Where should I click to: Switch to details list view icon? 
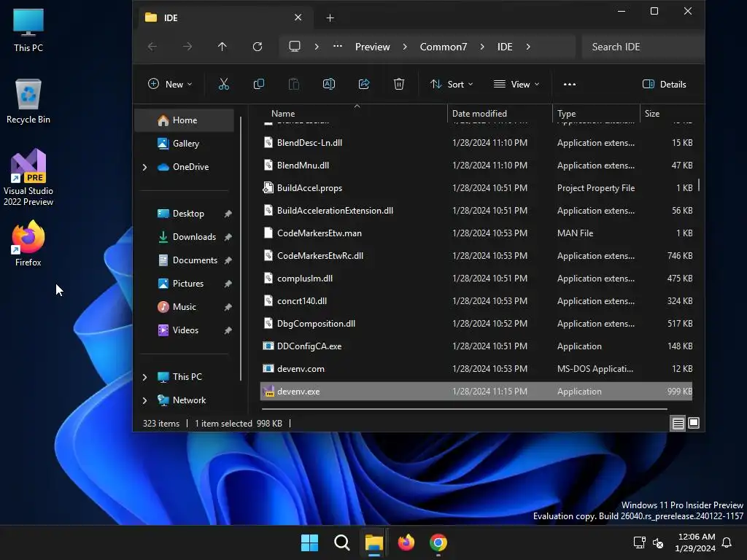pyautogui.click(x=678, y=423)
